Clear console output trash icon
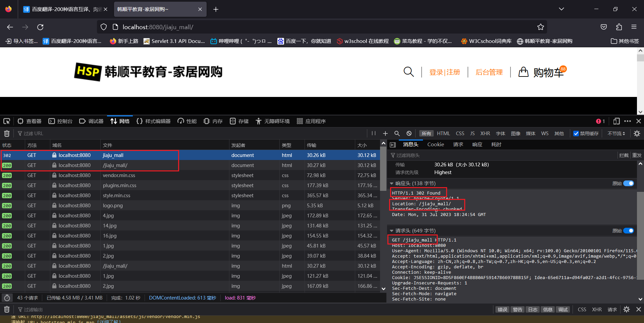The width and height of the screenshot is (644, 323). click(7, 309)
